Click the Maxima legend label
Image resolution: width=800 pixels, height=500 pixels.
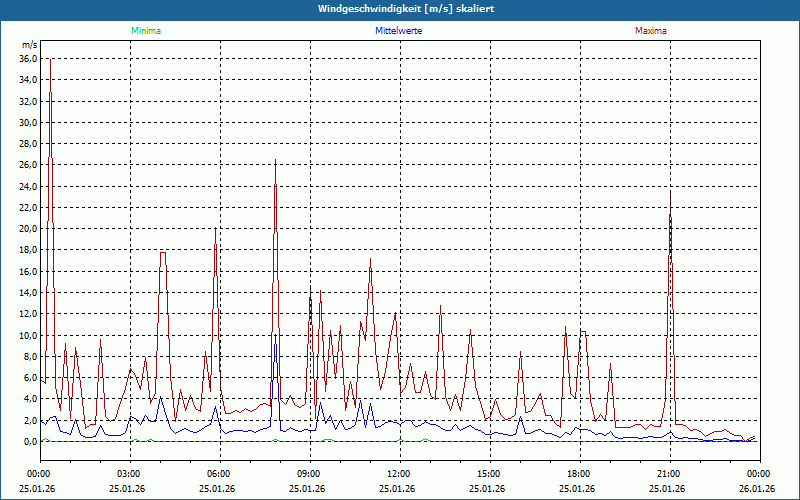tap(651, 31)
